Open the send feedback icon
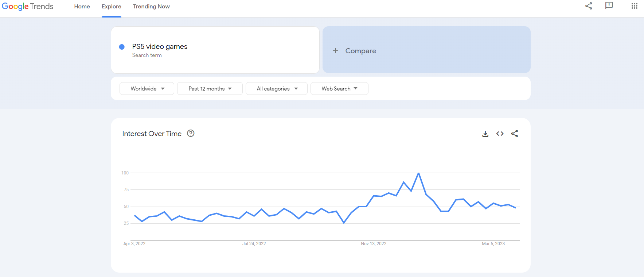 [609, 5]
